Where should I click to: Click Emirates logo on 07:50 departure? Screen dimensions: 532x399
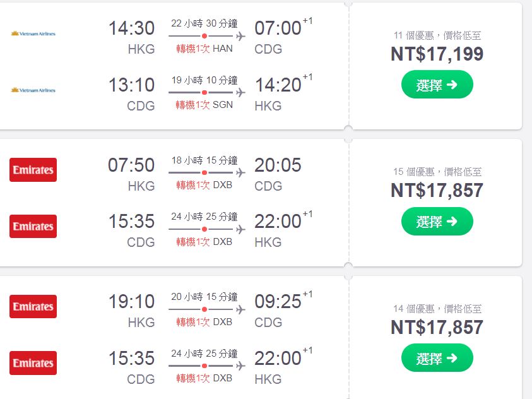coord(33,170)
